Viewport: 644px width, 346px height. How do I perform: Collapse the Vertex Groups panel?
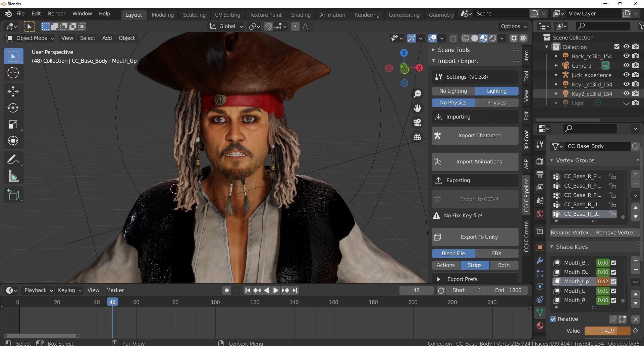[575, 160]
